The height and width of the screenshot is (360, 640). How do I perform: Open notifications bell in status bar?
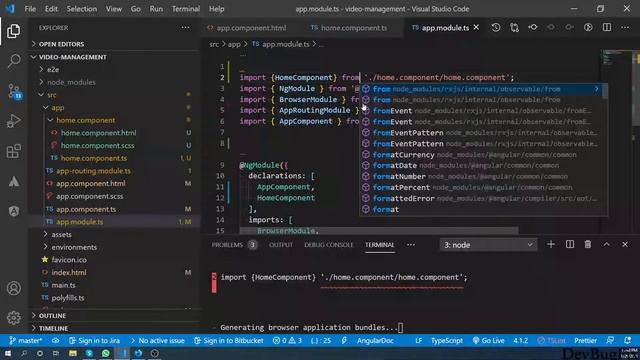click(627, 340)
